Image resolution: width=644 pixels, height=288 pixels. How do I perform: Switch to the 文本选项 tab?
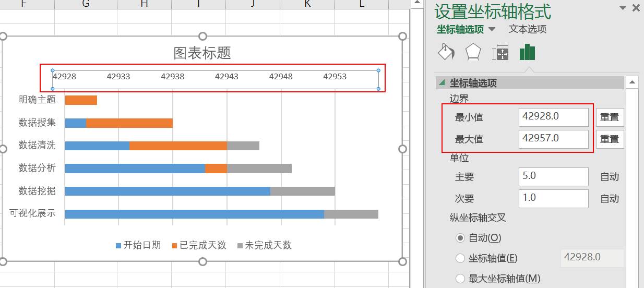click(x=528, y=29)
